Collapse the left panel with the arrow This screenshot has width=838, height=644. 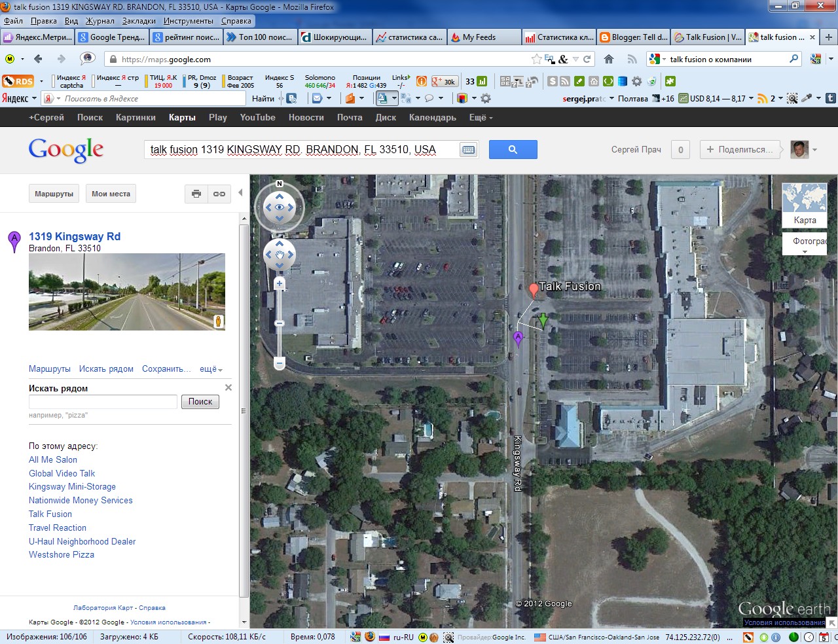click(240, 192)
